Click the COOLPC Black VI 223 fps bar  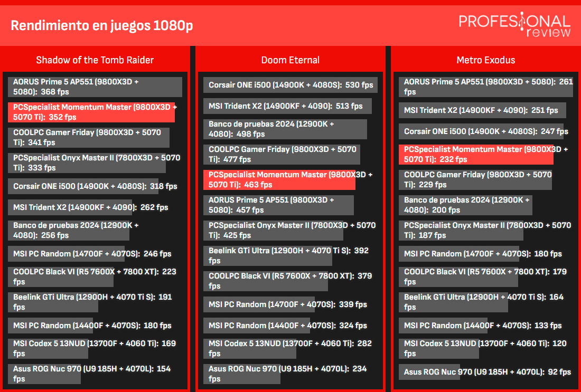[61, 277]
